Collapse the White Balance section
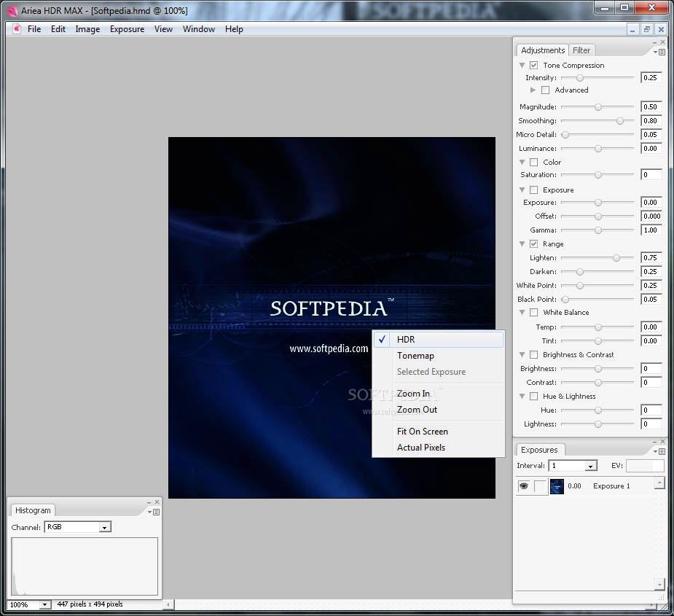The image size is (674, 616). pos(522,312)
